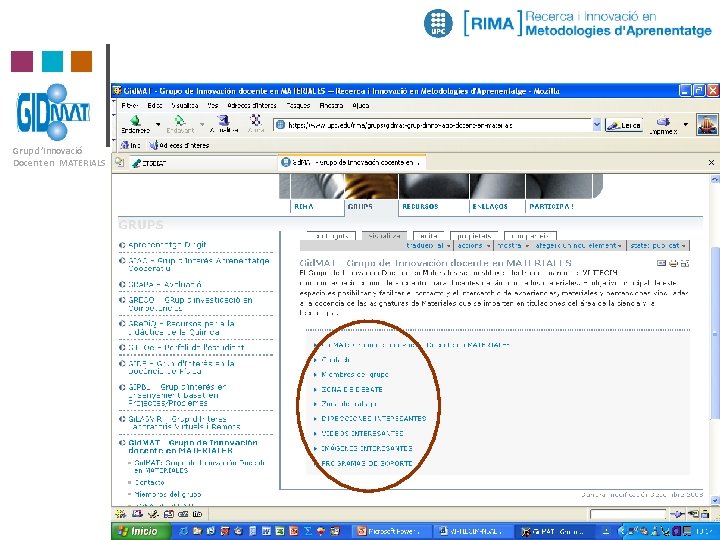Viewport: 720px width, 540px height.
Task: Open the GRECO group sidebar link
Action: 190,304
